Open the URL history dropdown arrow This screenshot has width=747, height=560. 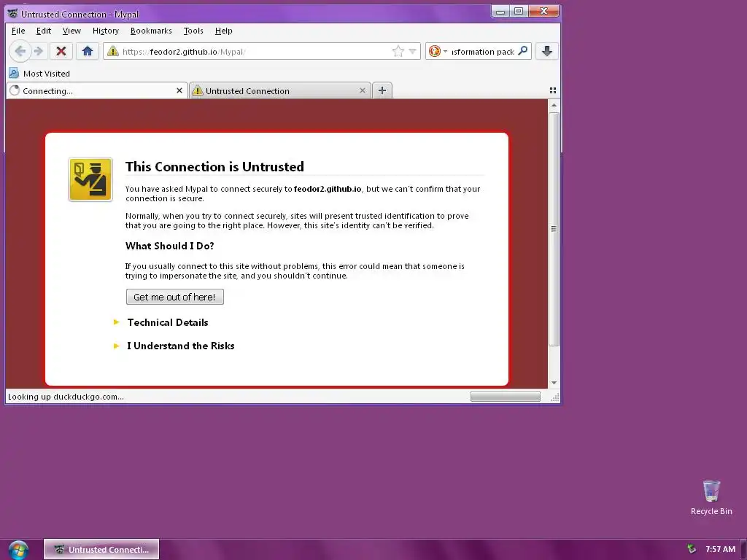point(413,52)
